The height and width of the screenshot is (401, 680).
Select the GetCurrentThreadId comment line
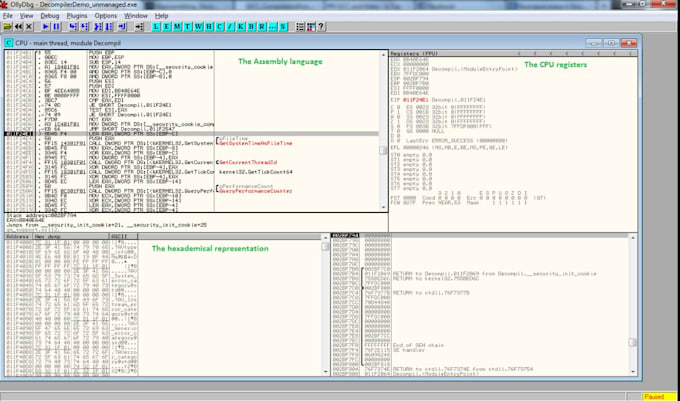click(x=248, y=162)
